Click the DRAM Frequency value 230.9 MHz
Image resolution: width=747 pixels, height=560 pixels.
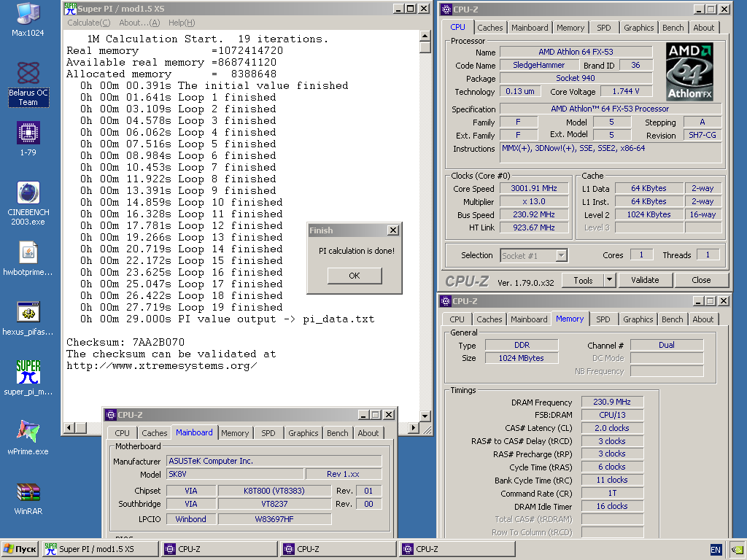coord(612,402)
